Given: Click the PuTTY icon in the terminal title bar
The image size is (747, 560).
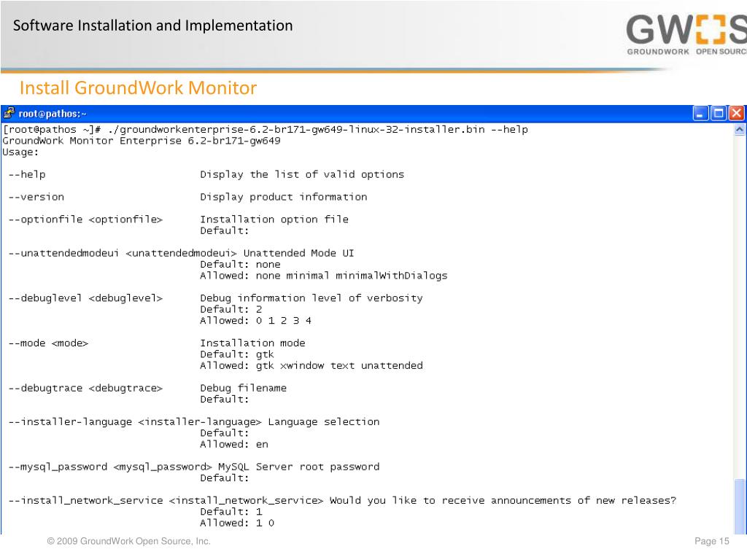Looking at the screenshot, I should click(9, 113).
